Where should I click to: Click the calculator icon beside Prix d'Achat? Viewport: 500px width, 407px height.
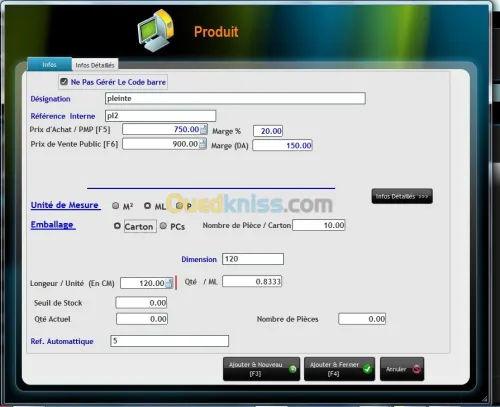(x=204, y=129)
